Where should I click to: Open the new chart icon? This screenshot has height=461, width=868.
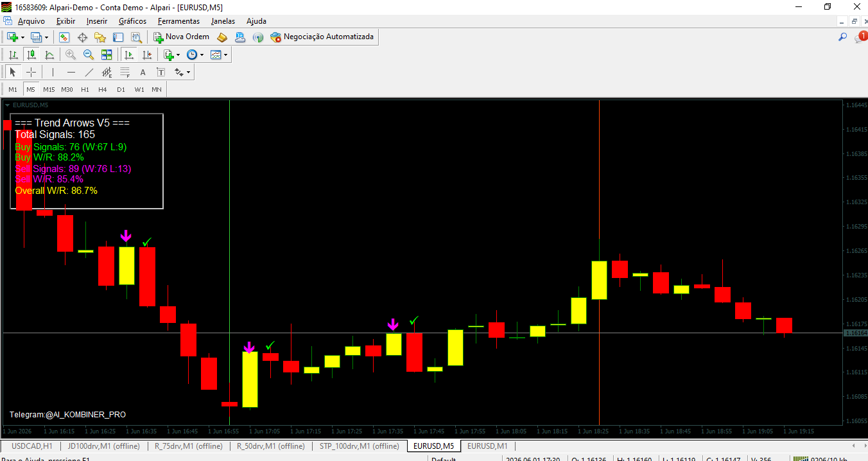[x=12, y=37]
